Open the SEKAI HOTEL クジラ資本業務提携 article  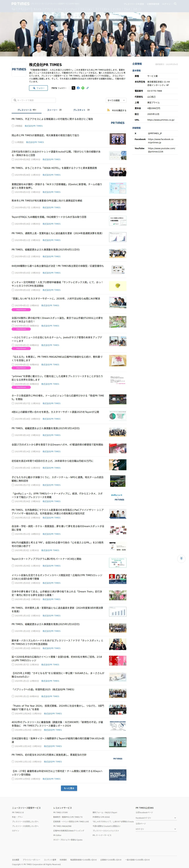[x=54, y=168]
